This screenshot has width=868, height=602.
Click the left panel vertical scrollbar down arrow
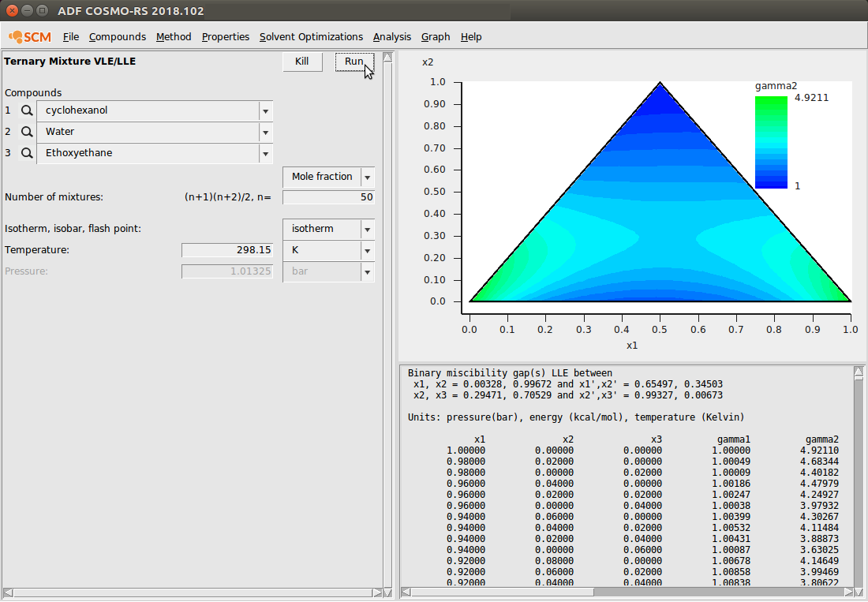(x=387, y=593)
